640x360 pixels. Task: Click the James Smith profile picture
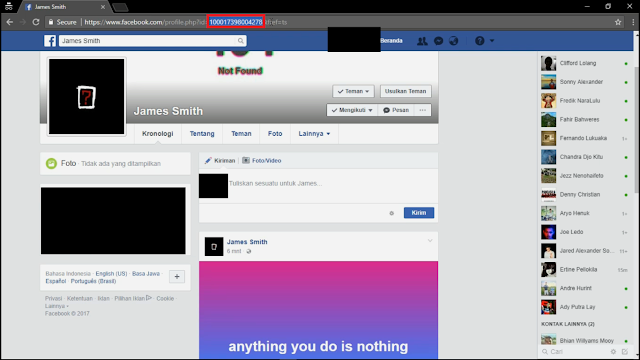click(86, 96)
